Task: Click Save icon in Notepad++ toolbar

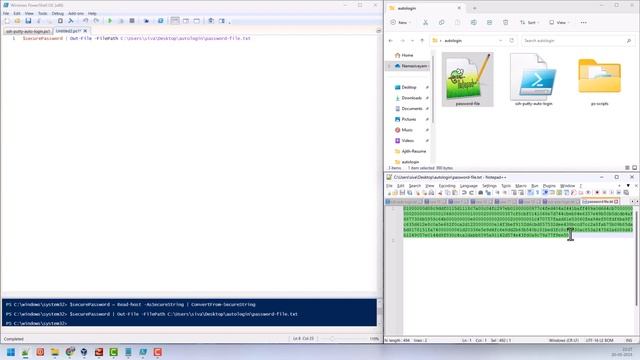Action: pyautogui.click(x=402, y=193)
